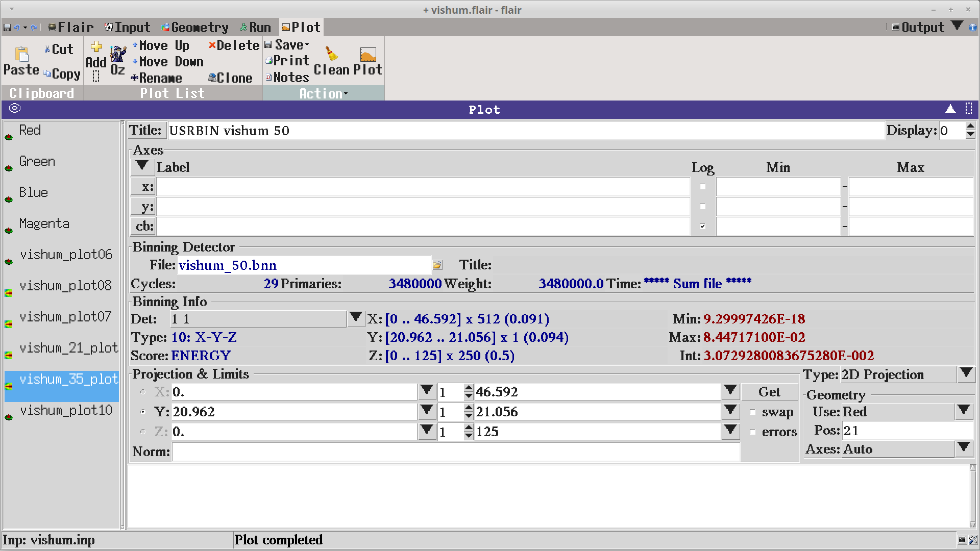Switch to the Input tab
Image resolution: width=980 pixels, height=551 pixels.
coord(128,28)
